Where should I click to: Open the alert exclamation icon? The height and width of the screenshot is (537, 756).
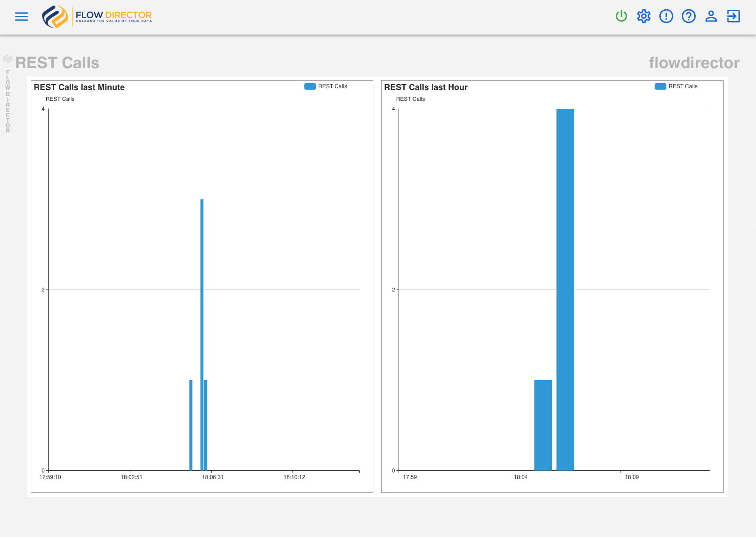[666, 16]
